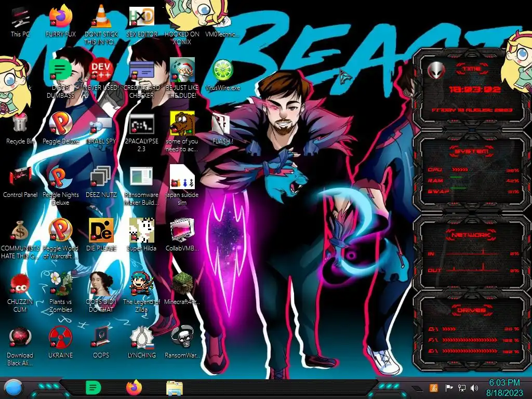Viewport: 532px width, 399px height.
Task: Open the OOPS DID I DO THAT portrait icon
Action: (x=101, y=292)
